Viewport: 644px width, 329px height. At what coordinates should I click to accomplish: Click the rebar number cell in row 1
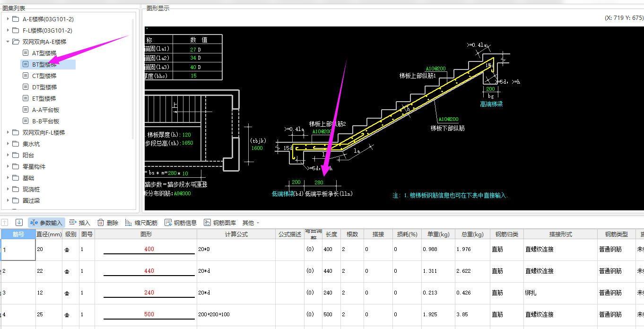click(x=18, y=250)
